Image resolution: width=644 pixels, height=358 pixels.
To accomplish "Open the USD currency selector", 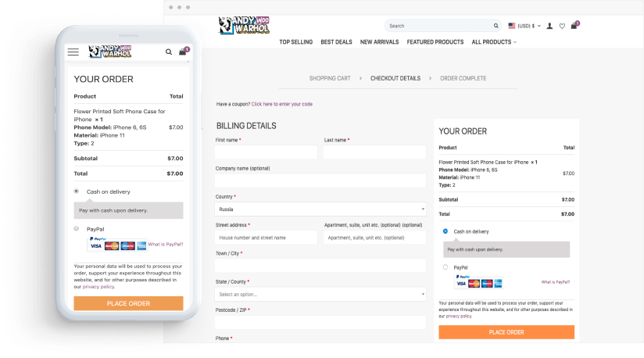I will pos(524,26).
